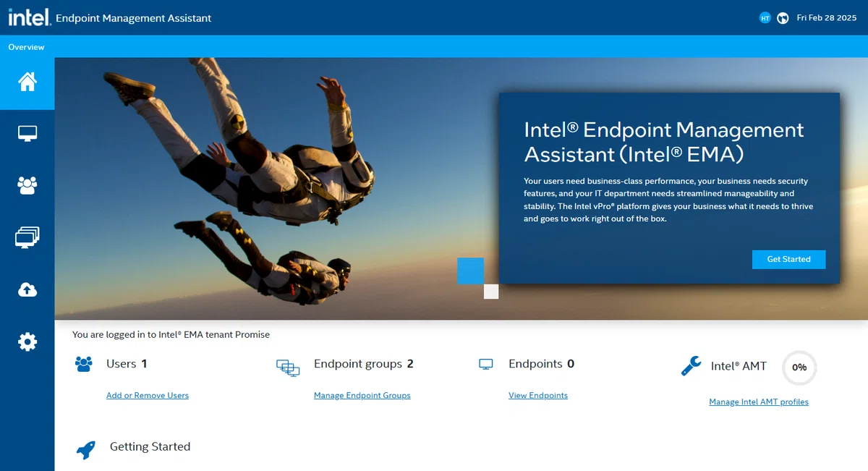
Task: Click the globe language icon
Action: click(783, 18)
